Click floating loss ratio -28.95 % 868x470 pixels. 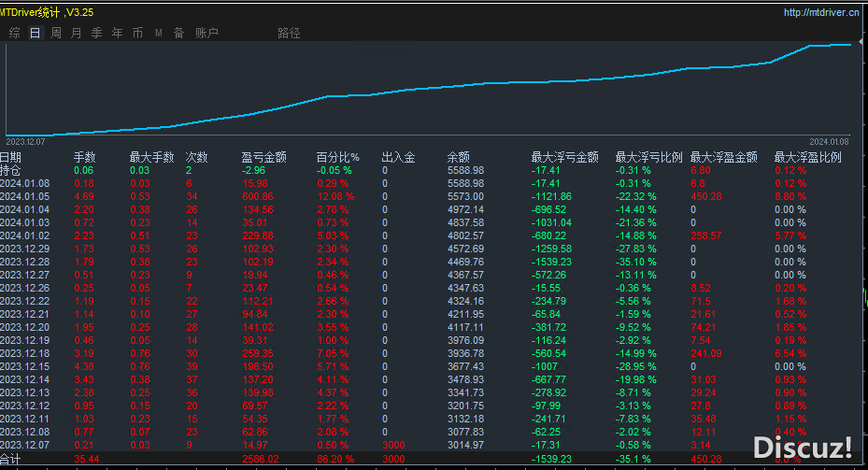(x=636, y=367)
